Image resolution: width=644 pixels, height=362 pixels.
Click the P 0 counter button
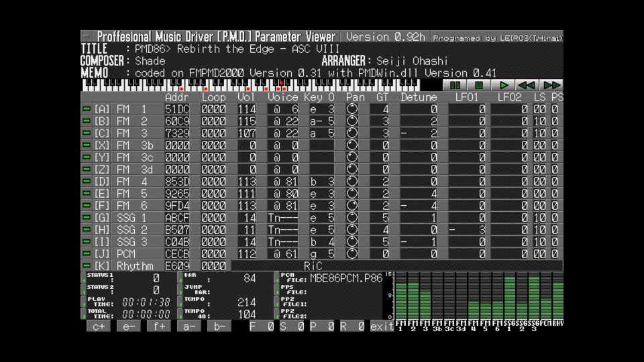coord(322,326)
